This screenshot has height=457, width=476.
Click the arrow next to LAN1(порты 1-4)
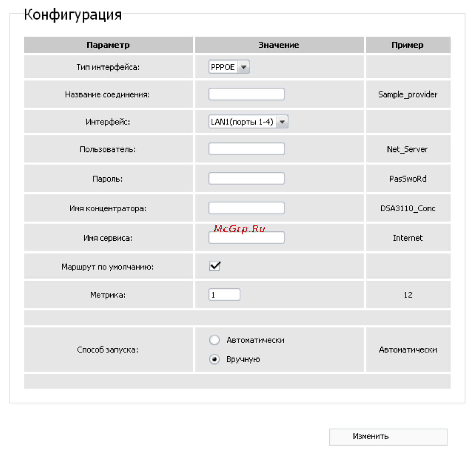pos(282,122)
